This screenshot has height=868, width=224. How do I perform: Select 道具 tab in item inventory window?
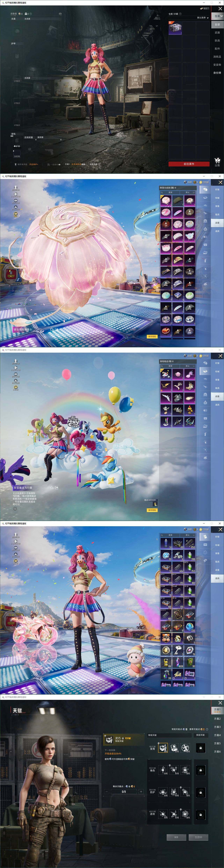click(217, 578)
